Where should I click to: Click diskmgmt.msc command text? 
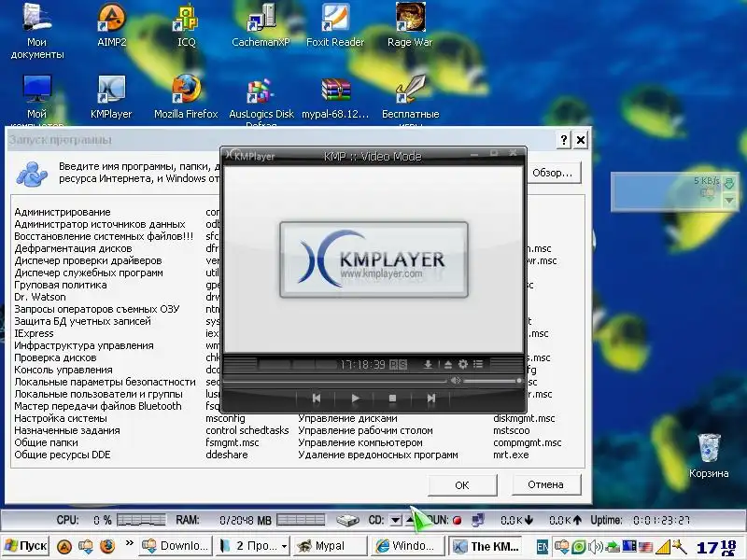click(x=524, y=418)
